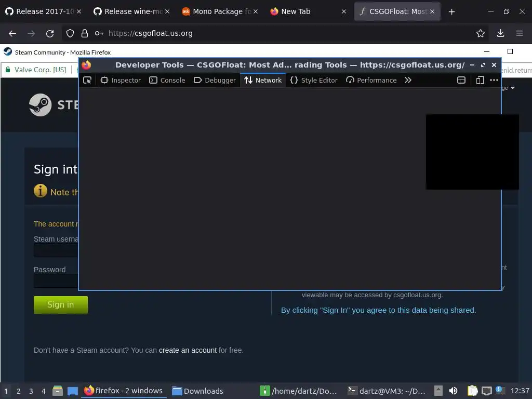532x399 pixels.
Task: Open the Debugger tab
Action: [215, 81]
